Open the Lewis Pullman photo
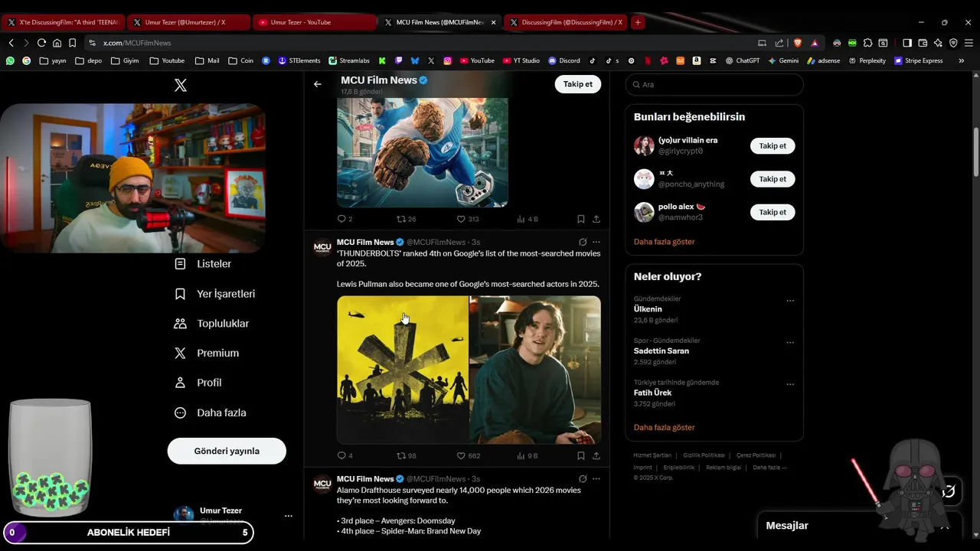The height and width of the screenshot is (551, 980). [535, 370]
